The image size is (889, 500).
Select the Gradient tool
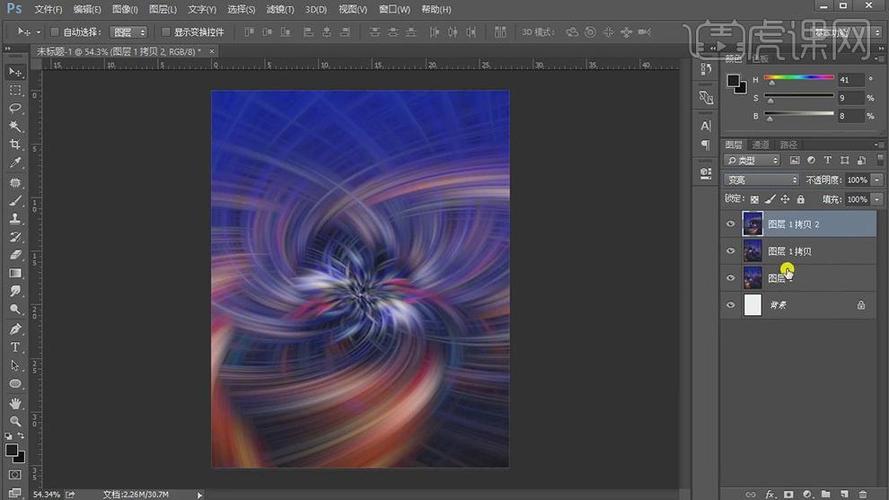(15, 273)
